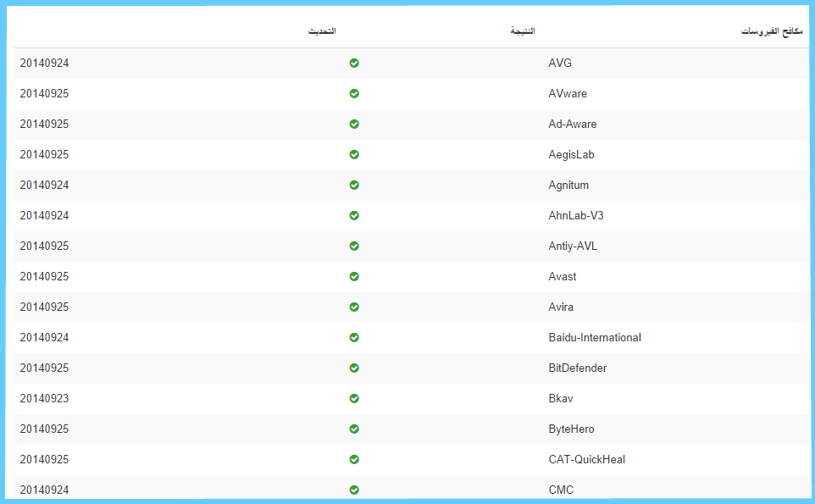Click the green check icon for Agnitum

click(354, 185)
